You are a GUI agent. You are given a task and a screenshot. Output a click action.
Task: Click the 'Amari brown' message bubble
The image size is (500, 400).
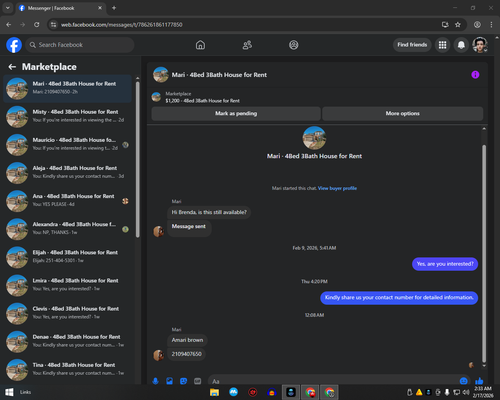(187, 340)
